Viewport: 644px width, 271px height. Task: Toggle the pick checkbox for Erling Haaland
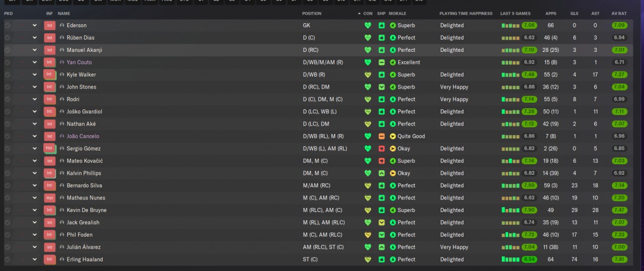point(8,259)
